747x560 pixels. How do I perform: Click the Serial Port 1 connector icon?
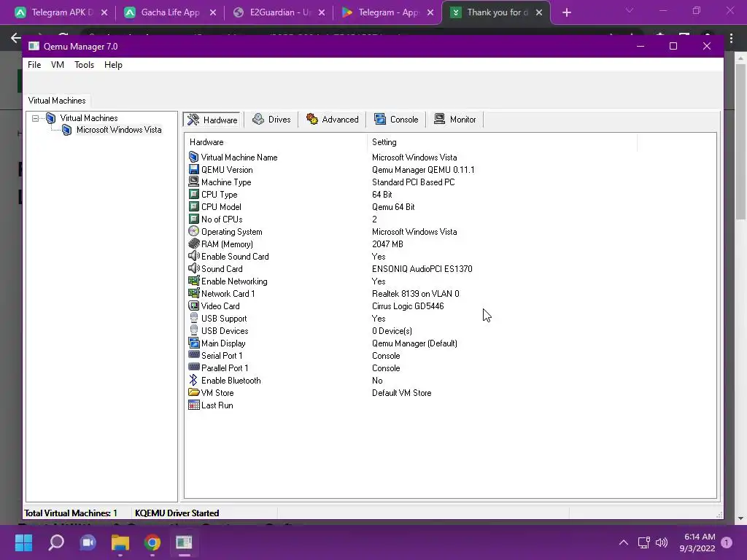193,355
